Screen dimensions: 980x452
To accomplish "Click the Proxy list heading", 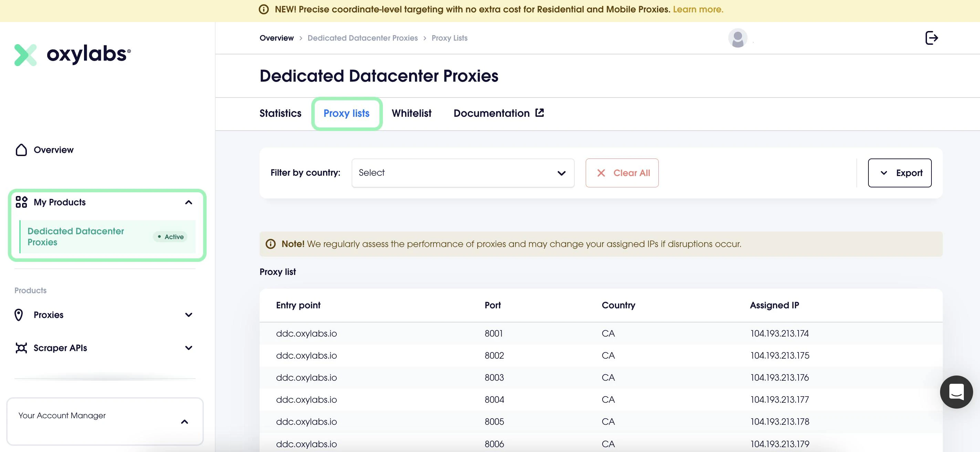I will pyautogui.click(x=278, y=272).
